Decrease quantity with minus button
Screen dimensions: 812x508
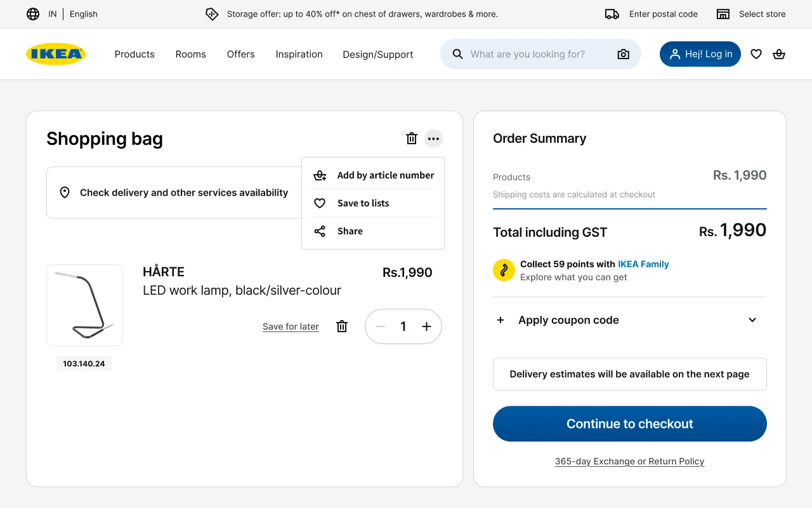coord(381,326)
